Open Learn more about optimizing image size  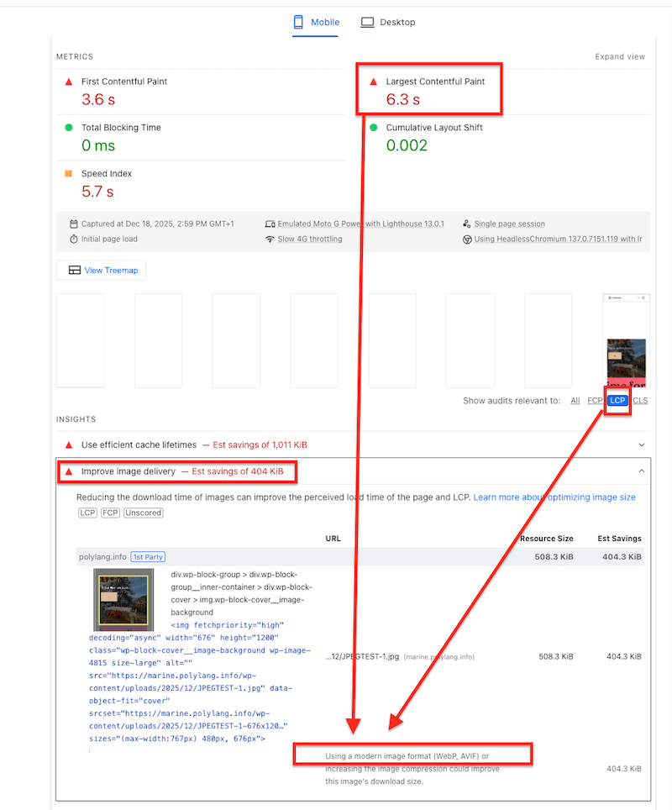click(554, 497)
